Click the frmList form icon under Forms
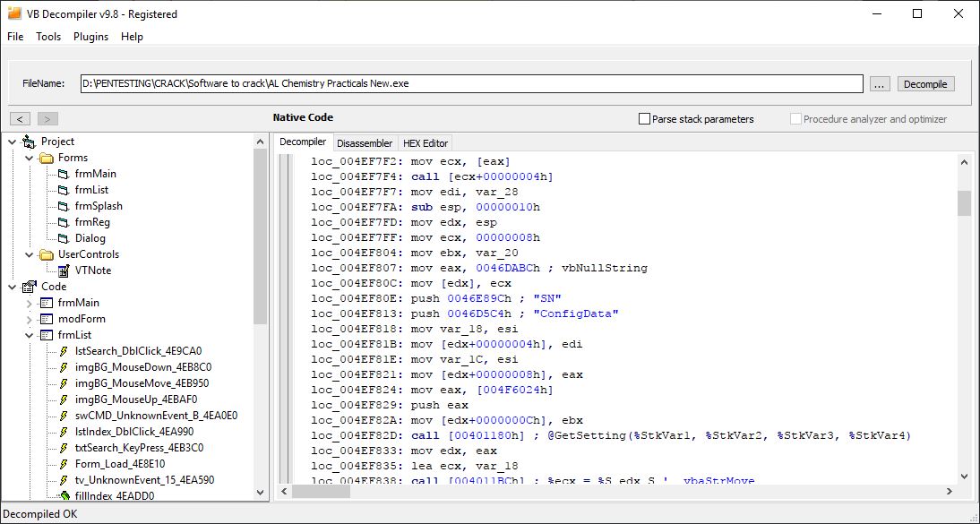 63,190
